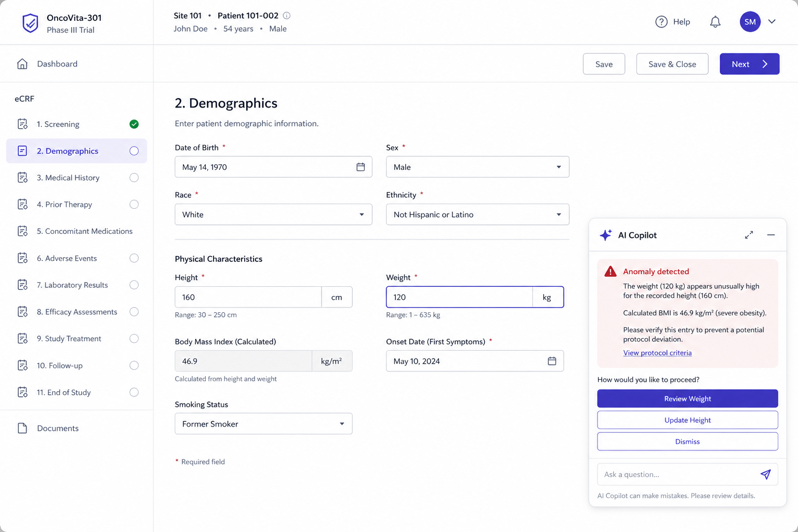Click the form icon beside 1. Screening

[x=22, y=124]
